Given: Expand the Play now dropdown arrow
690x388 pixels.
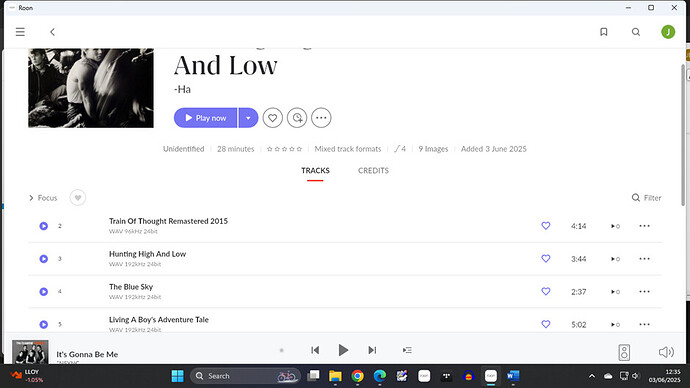Looking at the screenshot, I should [x=248, y=118].
